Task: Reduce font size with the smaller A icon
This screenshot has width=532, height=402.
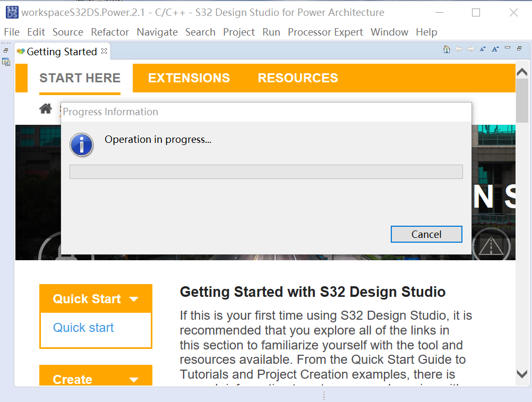Action: (x=483, y=49)
